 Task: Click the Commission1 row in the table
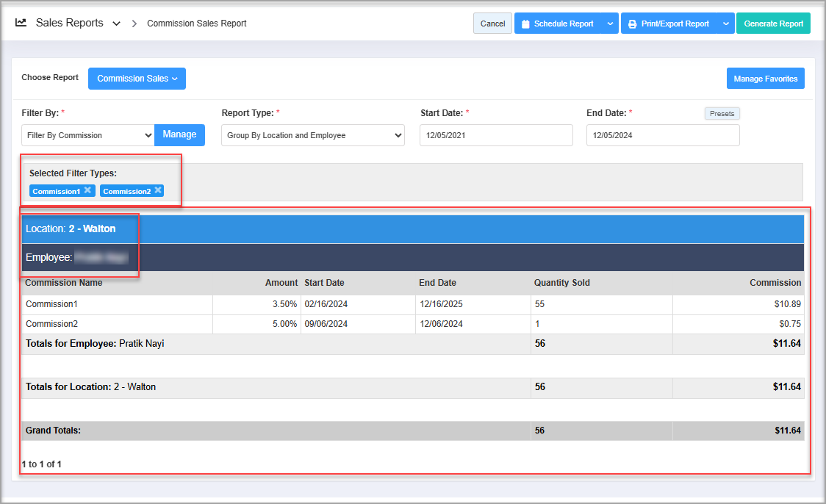[x=53, y=304]
